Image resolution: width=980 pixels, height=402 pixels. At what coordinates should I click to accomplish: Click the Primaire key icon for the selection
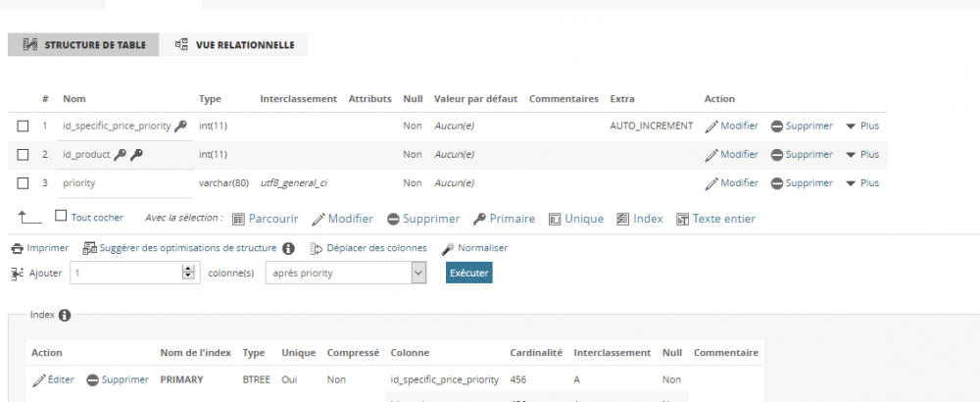[x=479, y=219]
